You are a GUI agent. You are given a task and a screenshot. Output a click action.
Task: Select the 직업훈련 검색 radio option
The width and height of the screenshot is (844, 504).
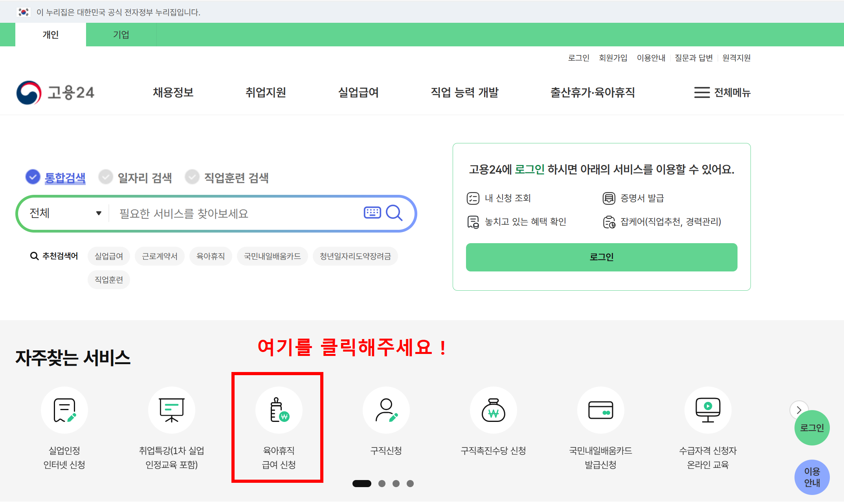[x=192, y=177]
